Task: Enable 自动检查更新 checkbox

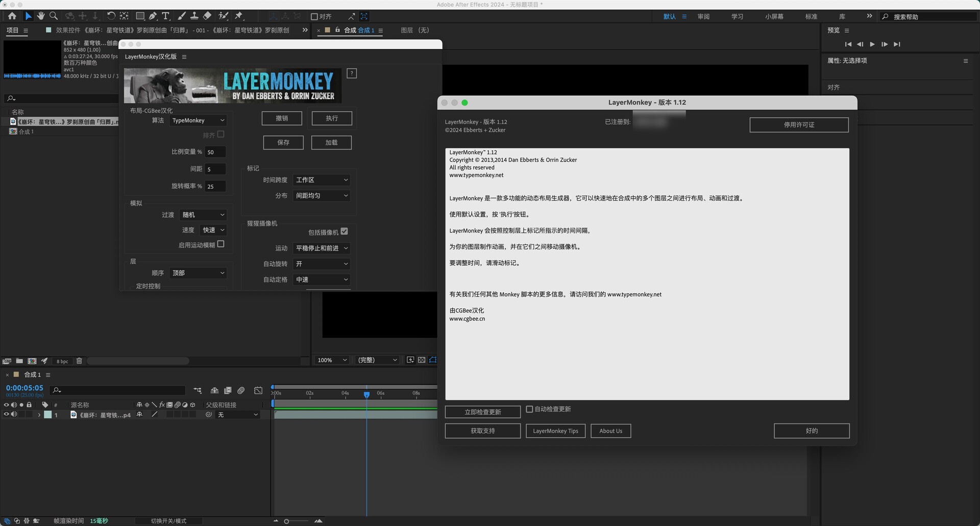Action: [529, 409]
